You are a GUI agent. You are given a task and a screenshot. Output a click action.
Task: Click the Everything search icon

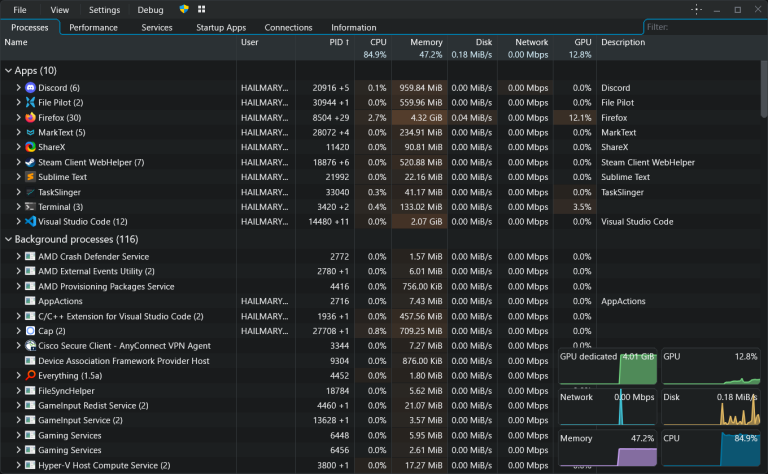(x=30, y=376)
